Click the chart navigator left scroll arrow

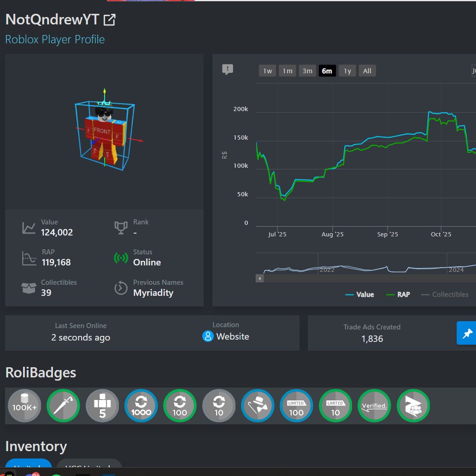[x=259, y=278]
